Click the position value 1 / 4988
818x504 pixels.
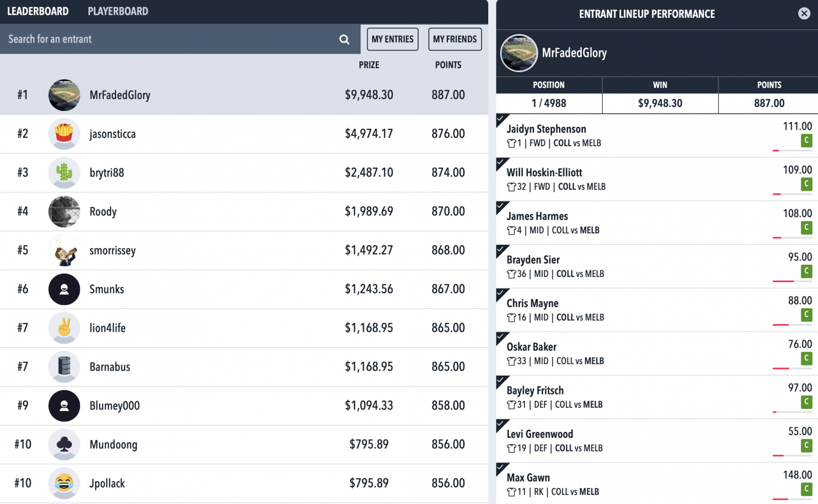(549, 103)
